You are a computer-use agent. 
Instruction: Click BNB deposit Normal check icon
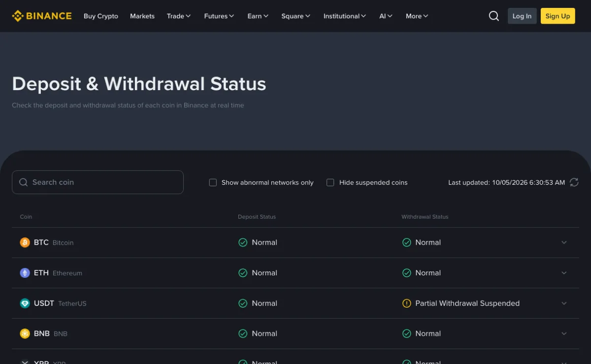243,333
